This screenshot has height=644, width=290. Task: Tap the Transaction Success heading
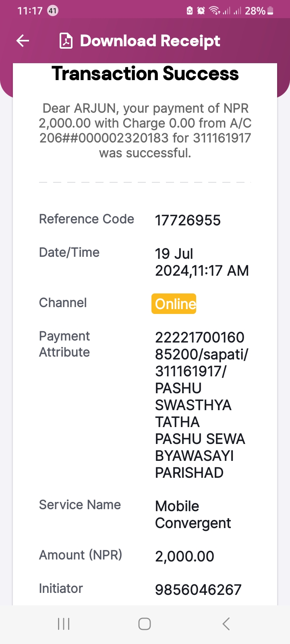[145, 74]
